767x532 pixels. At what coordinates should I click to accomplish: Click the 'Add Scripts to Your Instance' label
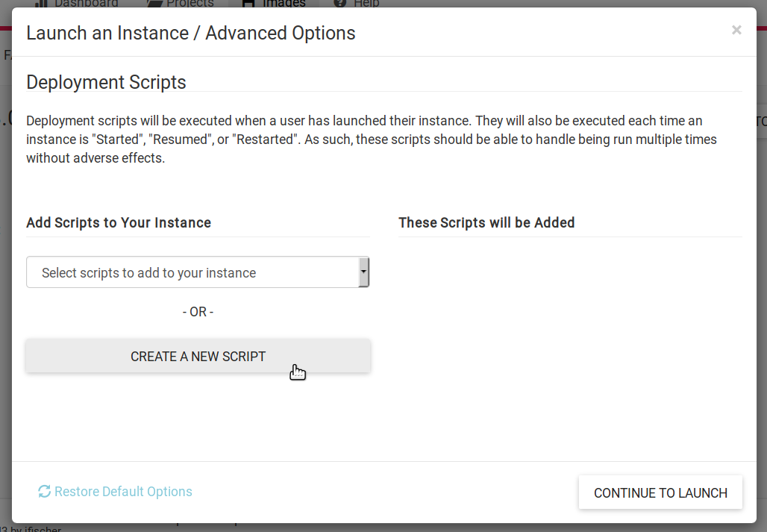(x=119, y=223)
